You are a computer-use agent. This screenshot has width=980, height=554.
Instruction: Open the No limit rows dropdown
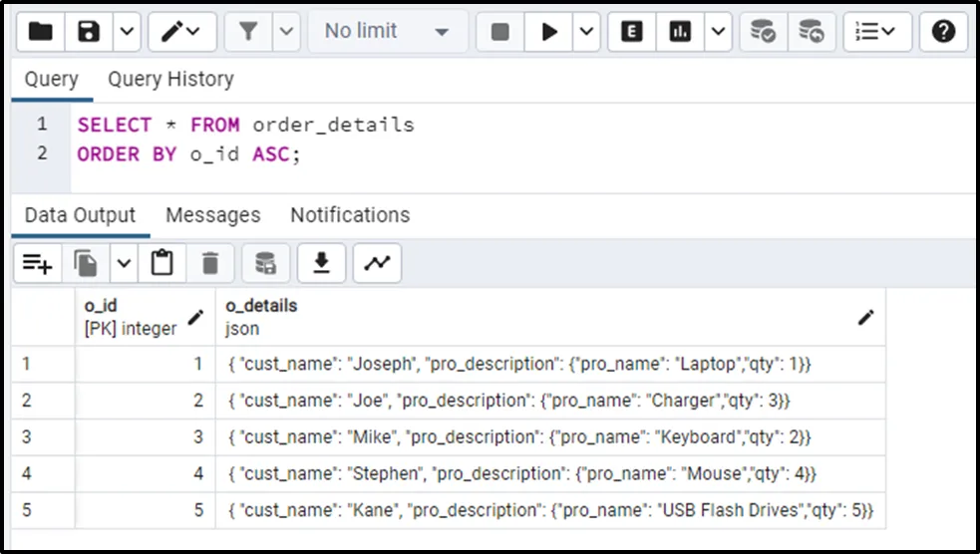click(386, 32)
